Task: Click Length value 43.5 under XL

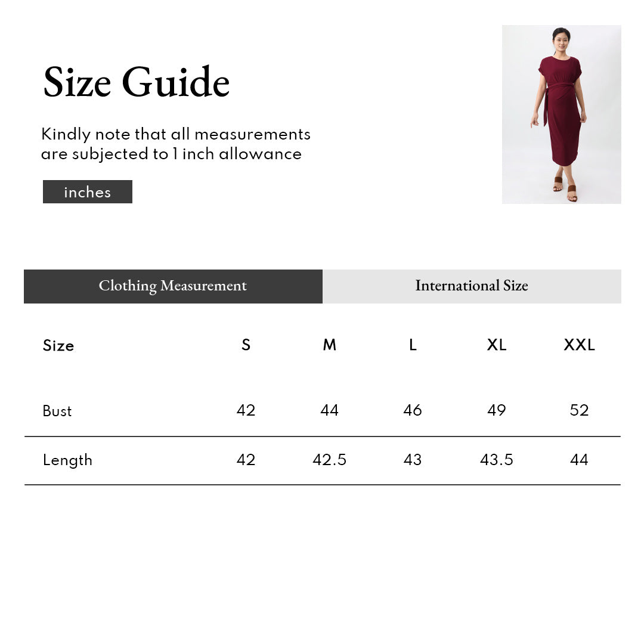Action: 496,460
